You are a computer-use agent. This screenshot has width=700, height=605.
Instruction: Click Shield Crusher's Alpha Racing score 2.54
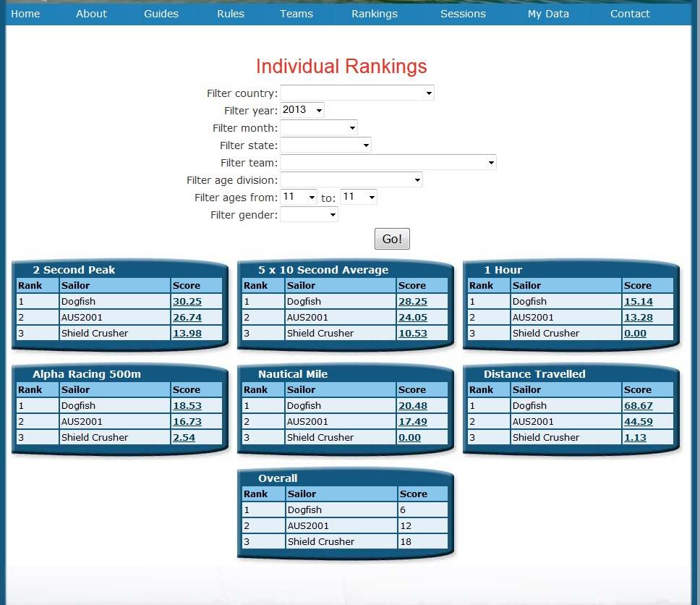click(184, 438)
